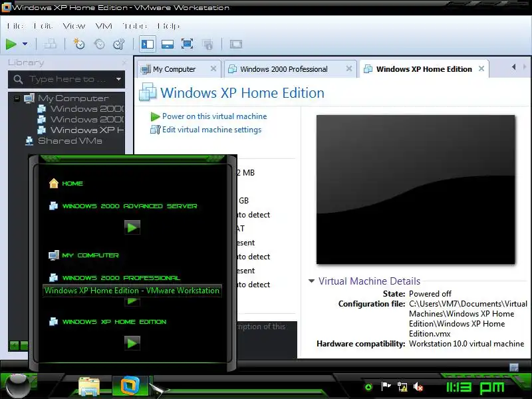Click the green circular tray icon
532x399 pixels.
point(368,387)
